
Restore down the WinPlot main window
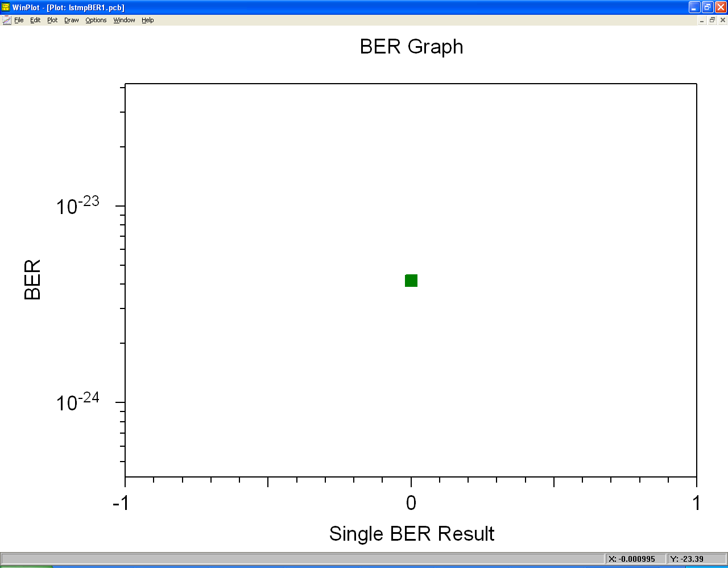708,7
